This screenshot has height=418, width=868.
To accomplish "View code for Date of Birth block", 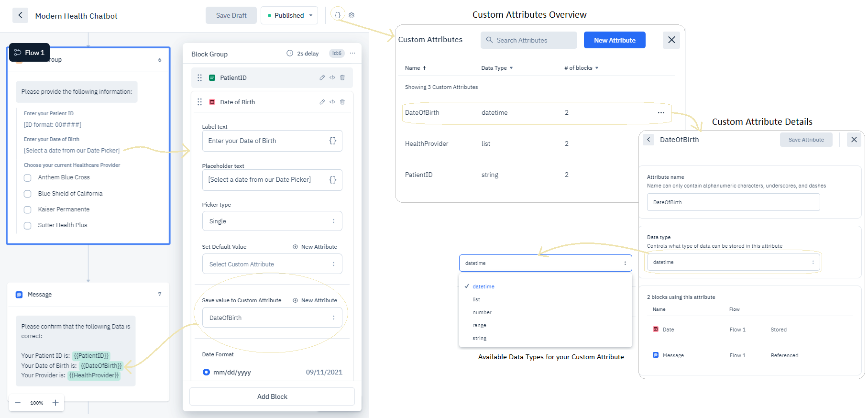I will coord(332,102).
